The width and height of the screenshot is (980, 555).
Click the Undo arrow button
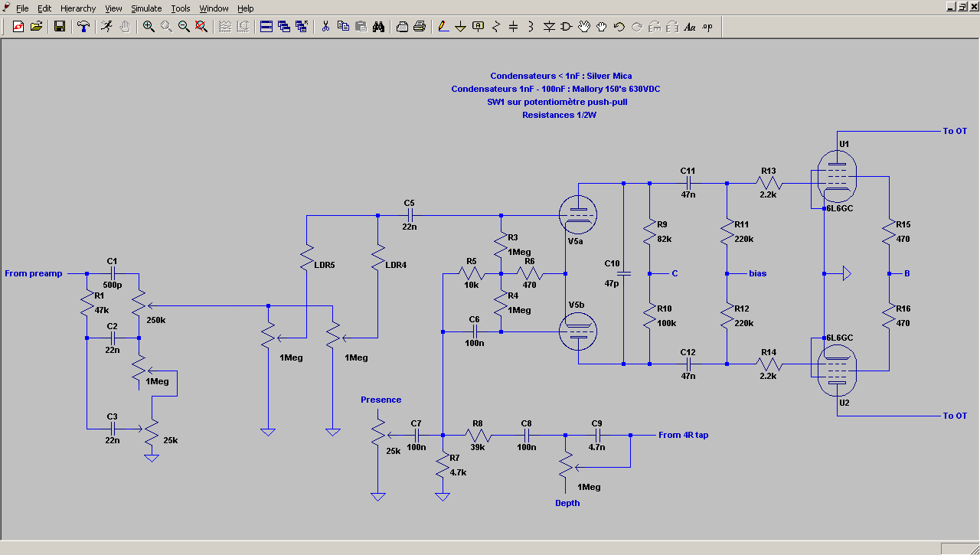(619, 27)
